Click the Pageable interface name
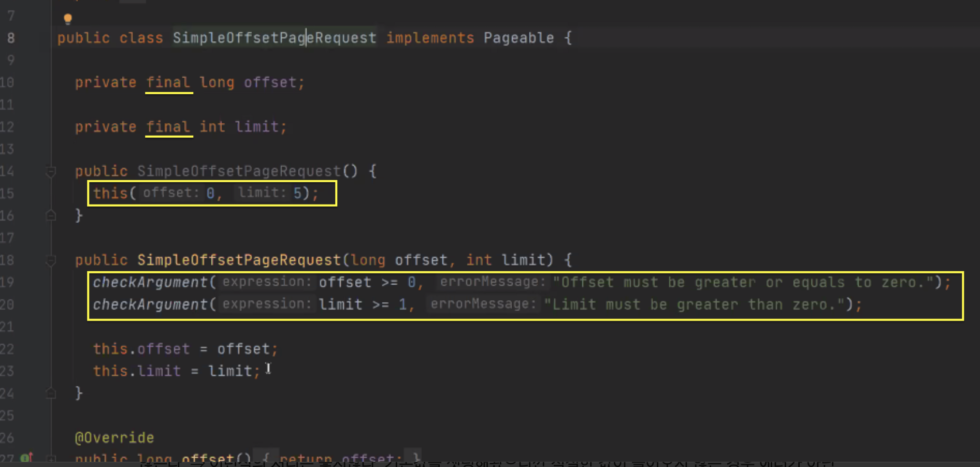Screen dimensions: 980x467 click(x=518, y=38)
